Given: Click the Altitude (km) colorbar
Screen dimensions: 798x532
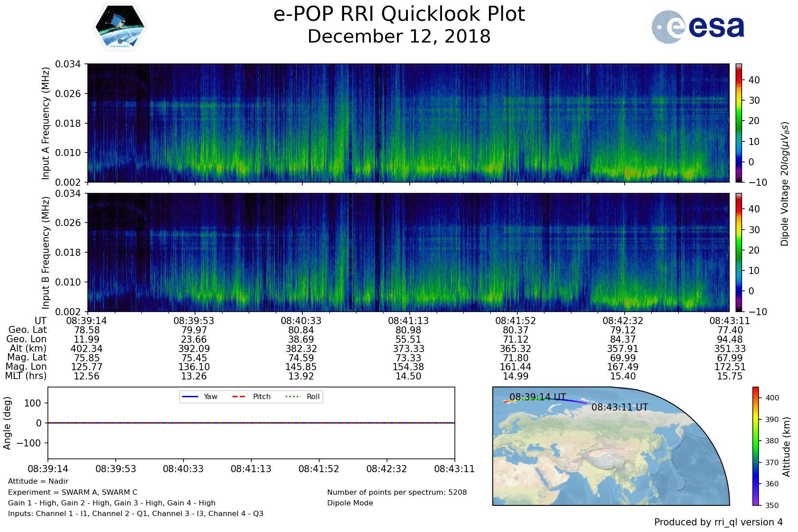Looking at the screenshot, I should point(755,446).
